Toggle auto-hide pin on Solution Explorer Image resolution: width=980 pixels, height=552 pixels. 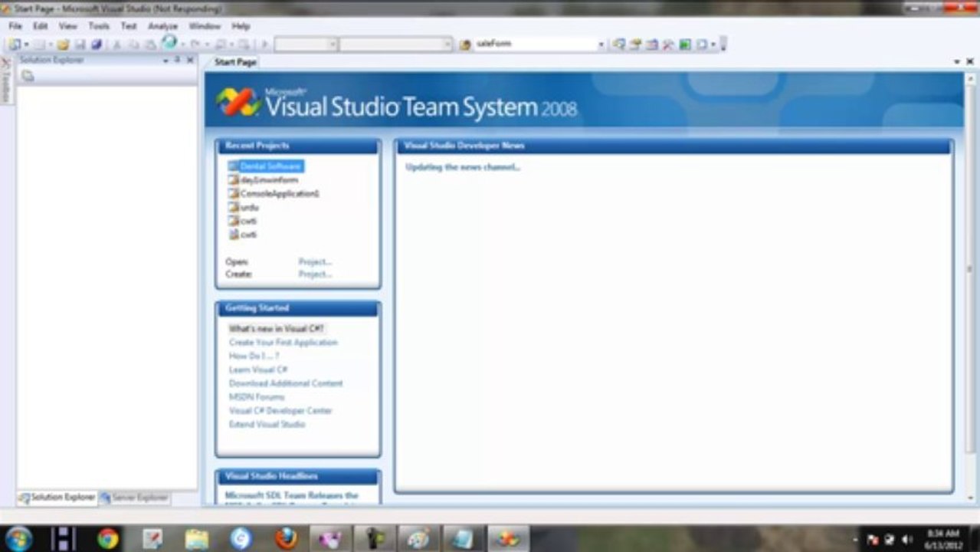(x=177, y=60)
